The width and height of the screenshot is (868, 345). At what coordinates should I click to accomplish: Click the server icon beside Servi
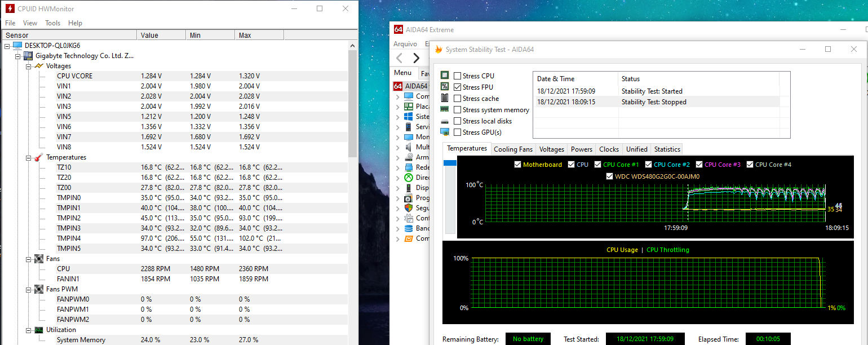pyautogui.click(x=409, y=127)
